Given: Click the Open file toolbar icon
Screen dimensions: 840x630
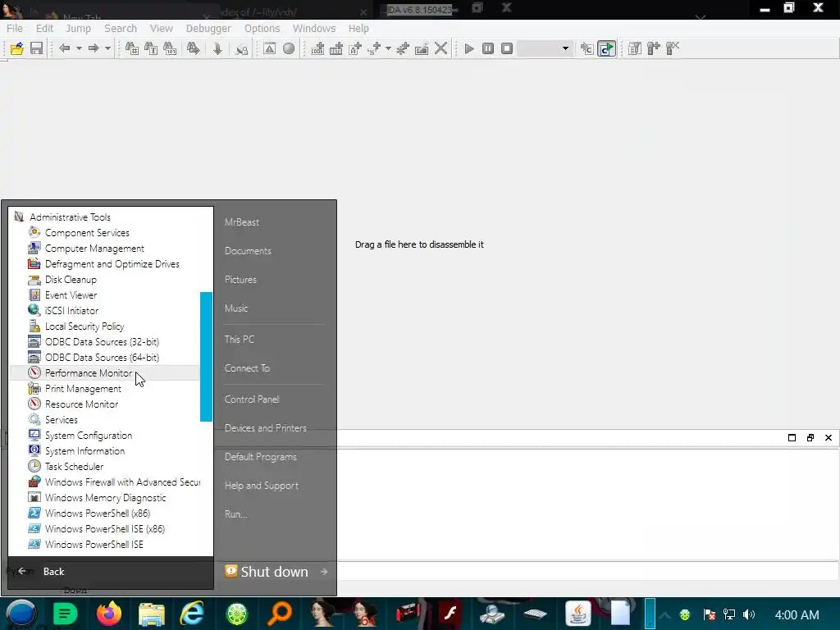Looking at the screenshot, I should tap(16, 48).
